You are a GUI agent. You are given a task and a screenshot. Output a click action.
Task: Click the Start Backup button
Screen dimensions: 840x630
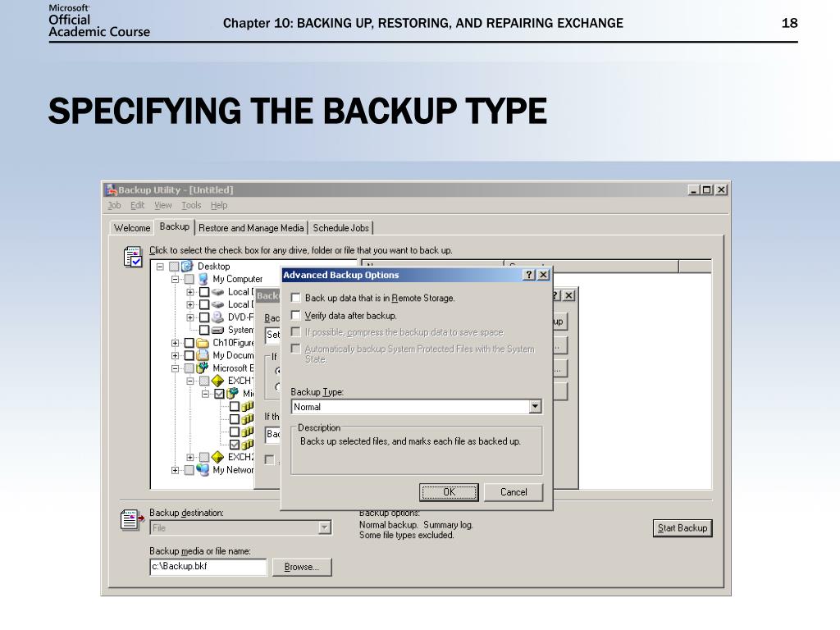point(682,527)
